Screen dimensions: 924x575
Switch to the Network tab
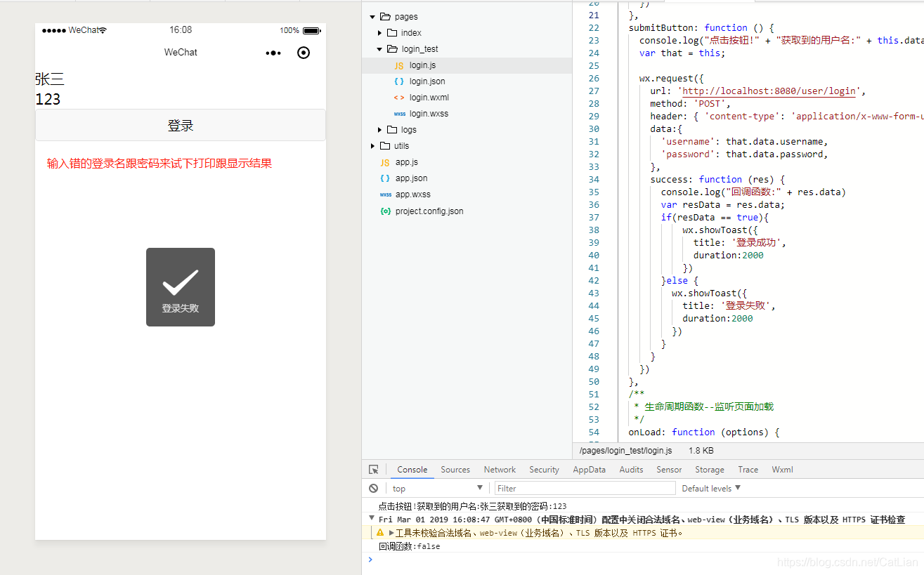tap(500, 470)
